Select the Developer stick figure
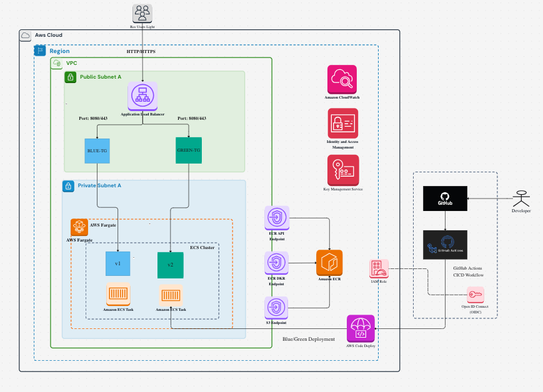543x392 pixels. pyautogui.click(x=521, y=198)
